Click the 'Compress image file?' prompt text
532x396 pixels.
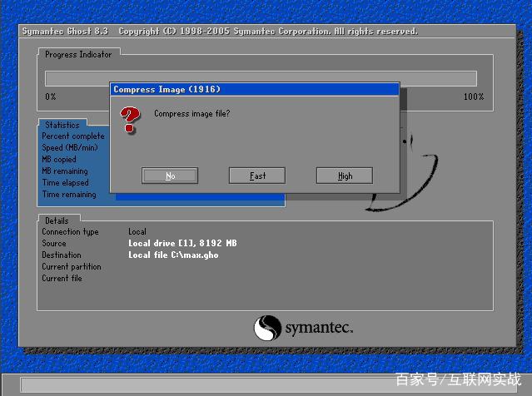tap(192, 114)
